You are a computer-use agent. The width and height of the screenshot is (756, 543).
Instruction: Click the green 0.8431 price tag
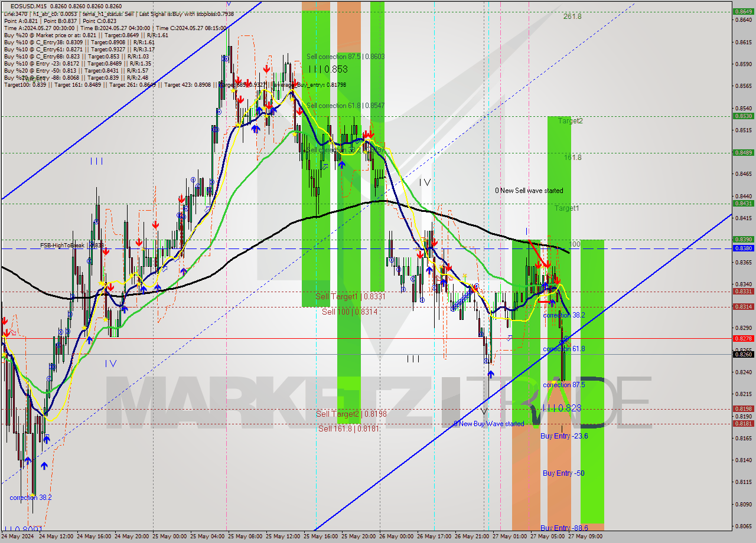pyautogui.click(x=742, y=203)
